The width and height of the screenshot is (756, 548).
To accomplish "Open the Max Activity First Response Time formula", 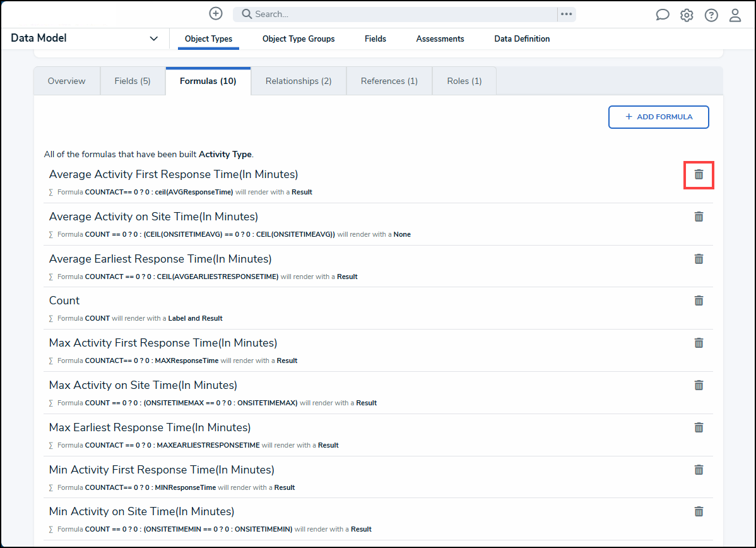I will click(163, 343).
